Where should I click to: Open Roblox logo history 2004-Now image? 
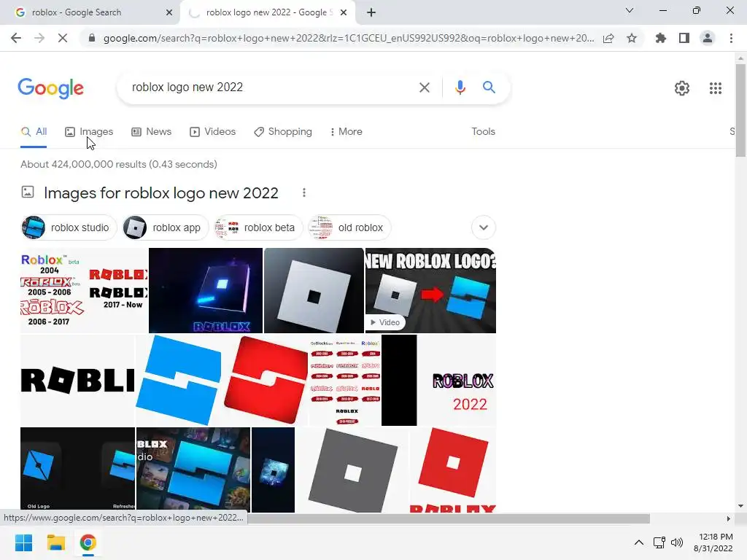(x=84, y=290)
